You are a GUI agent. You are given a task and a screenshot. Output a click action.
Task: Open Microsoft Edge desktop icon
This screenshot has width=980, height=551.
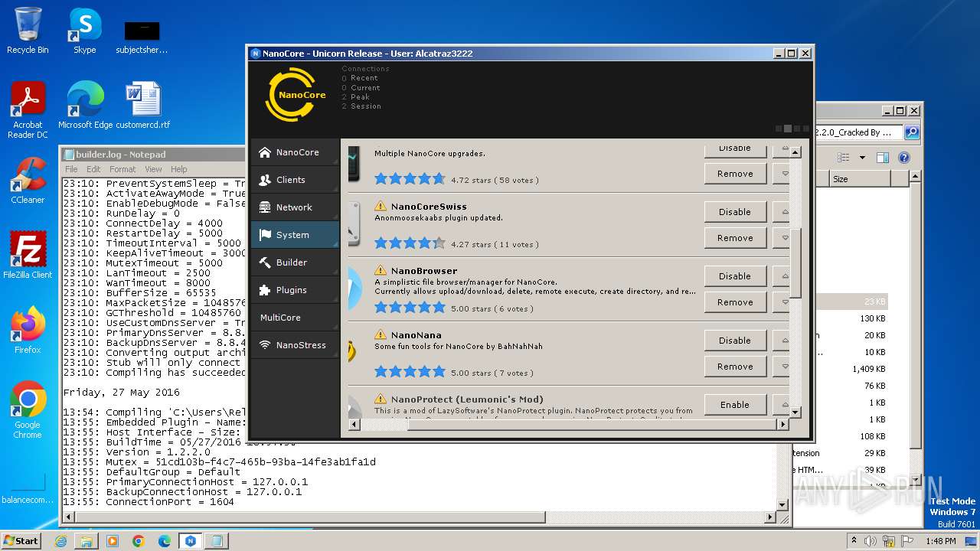tap(85, 106)
